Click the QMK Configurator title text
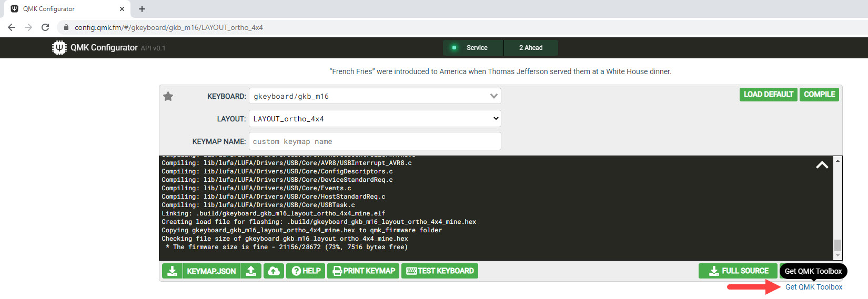The width and height of the screenshot is (868, 299). [104, 48]
